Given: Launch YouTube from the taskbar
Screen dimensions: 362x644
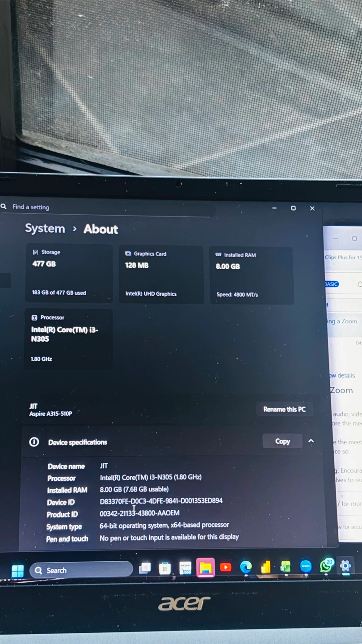Looking at the screenshot, I should pos(226,568).
